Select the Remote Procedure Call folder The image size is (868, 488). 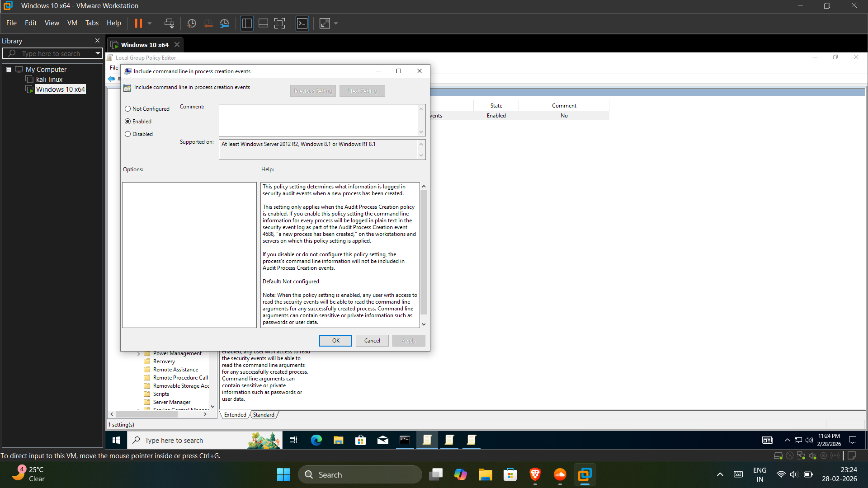(x=180, y=378)
